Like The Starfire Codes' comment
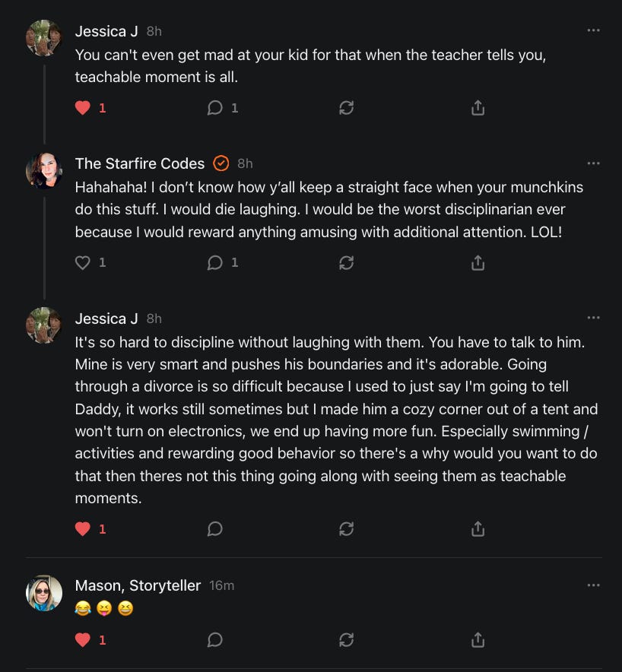This screenshot has height=672, width=622. [x=83, y=262]
